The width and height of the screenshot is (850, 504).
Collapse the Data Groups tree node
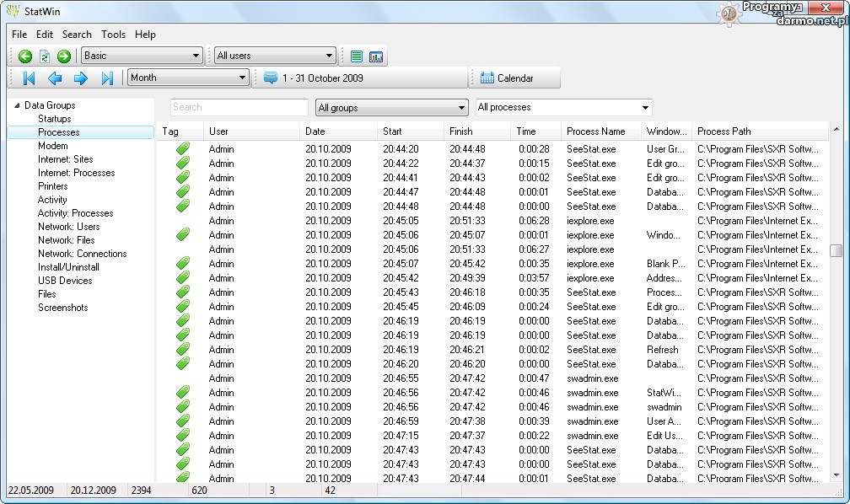pos(18,105)
